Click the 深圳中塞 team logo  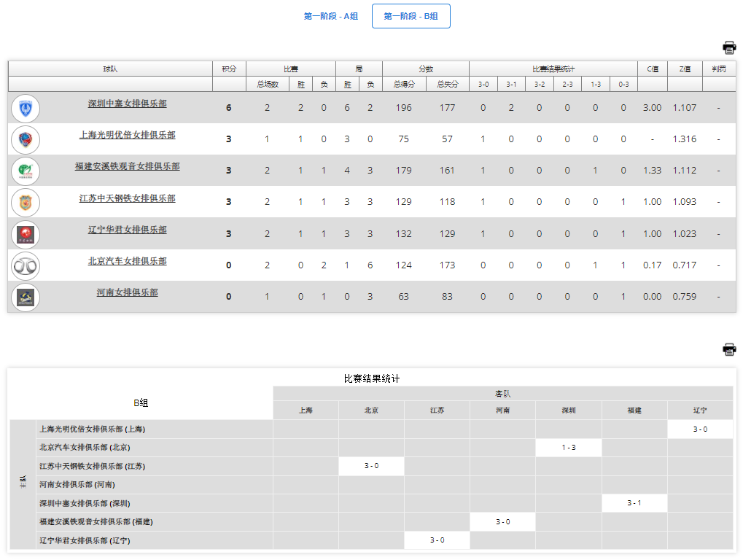pyautogui.click(x=26, y=109)
